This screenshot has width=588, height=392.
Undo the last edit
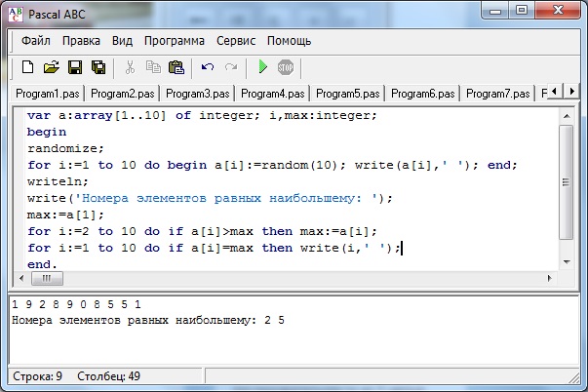[207, 67]
